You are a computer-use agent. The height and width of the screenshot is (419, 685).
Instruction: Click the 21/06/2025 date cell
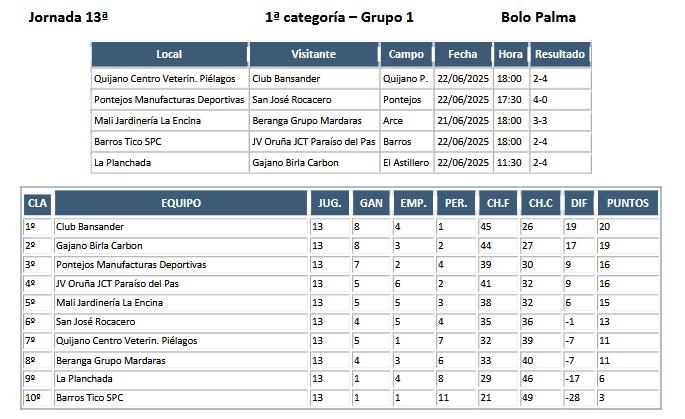(463, 121)
